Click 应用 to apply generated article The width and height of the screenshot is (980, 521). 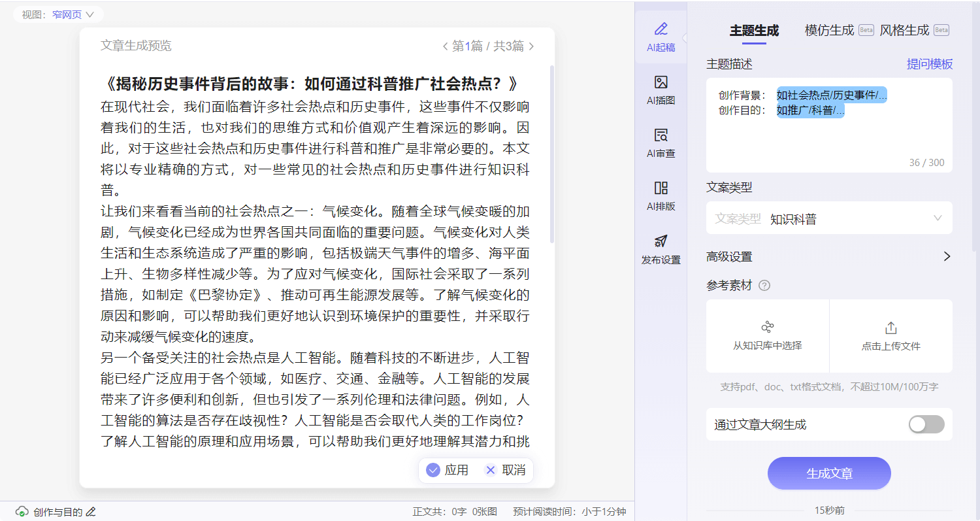(x=448, y=470)
